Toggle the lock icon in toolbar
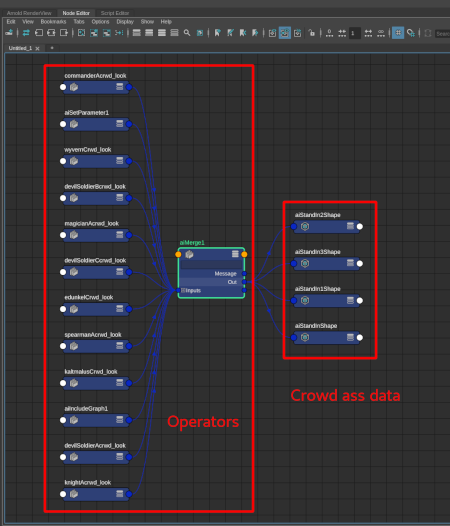Viewport: 450px width, 526px height. coord(312,33)
